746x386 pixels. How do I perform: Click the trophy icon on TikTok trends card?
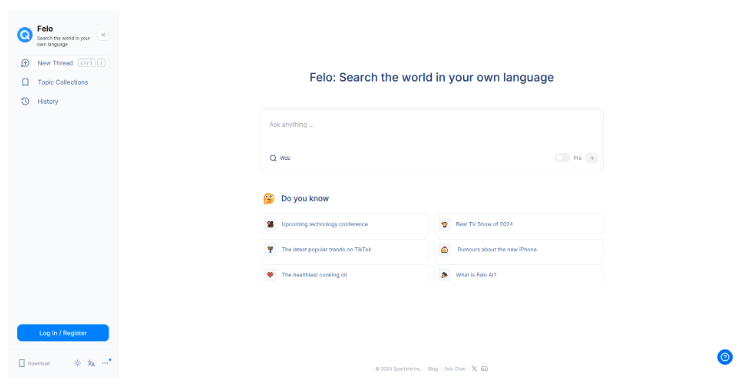pos(270,249)
